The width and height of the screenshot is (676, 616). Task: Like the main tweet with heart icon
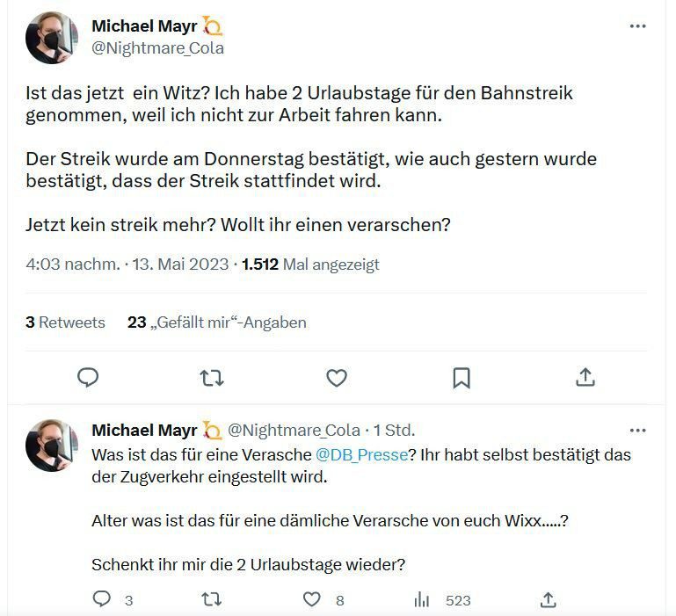click(x=337, y=378)
